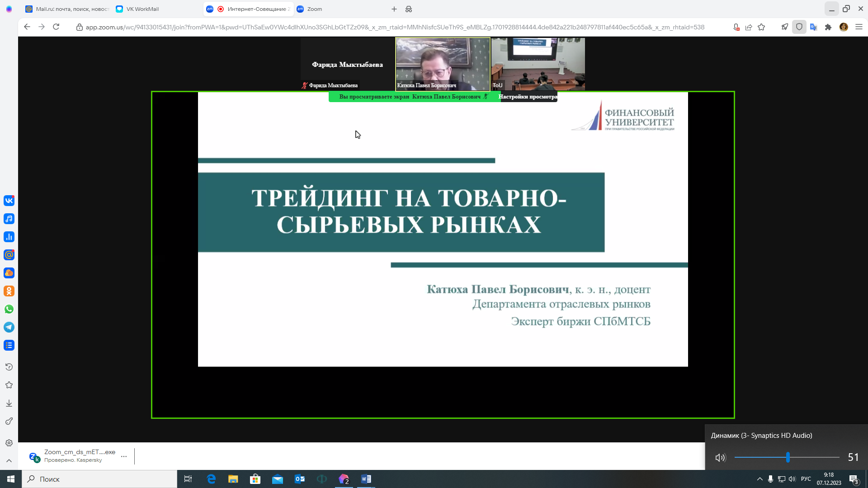Viewport: 868px width, 488px height.
Task: Bookmark the page via the star icon
Action: 762,27
